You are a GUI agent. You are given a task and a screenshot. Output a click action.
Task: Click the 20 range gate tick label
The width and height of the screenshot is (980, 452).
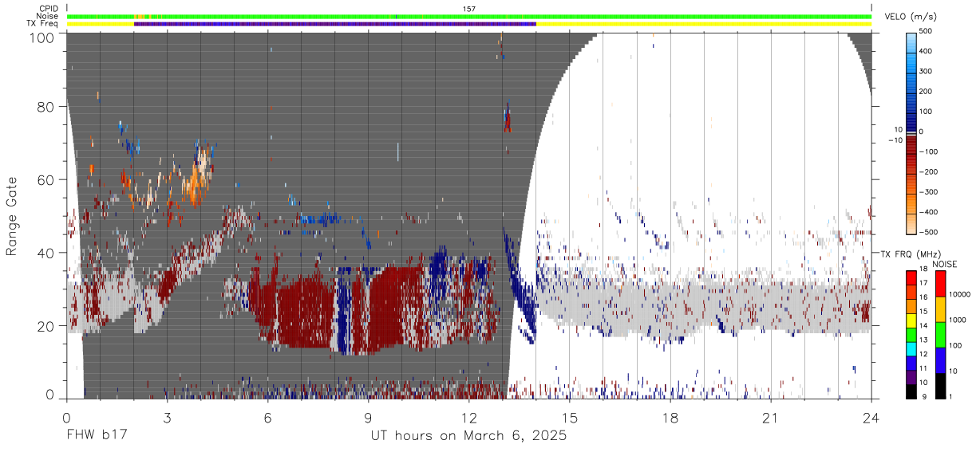pos(47,326)
